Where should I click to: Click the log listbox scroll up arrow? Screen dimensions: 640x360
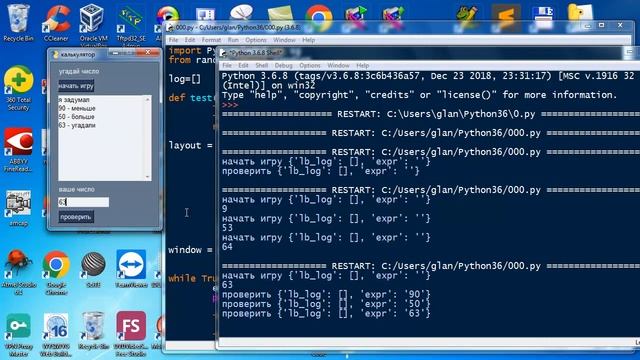click(x=148, y=99)
